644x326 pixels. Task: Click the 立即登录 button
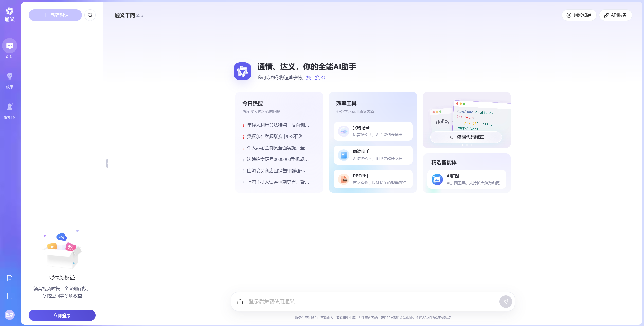pyautogui.click(x=62, y=315)
